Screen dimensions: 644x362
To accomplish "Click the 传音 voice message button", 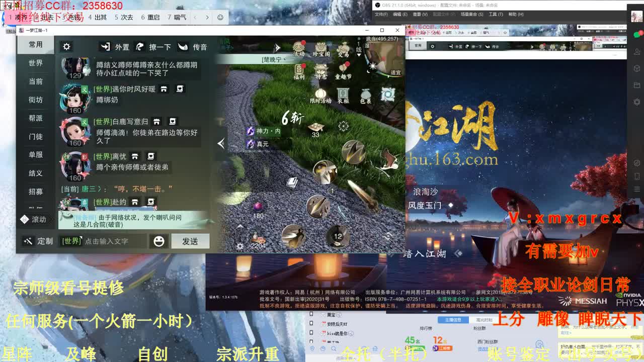I will (192, 47).
